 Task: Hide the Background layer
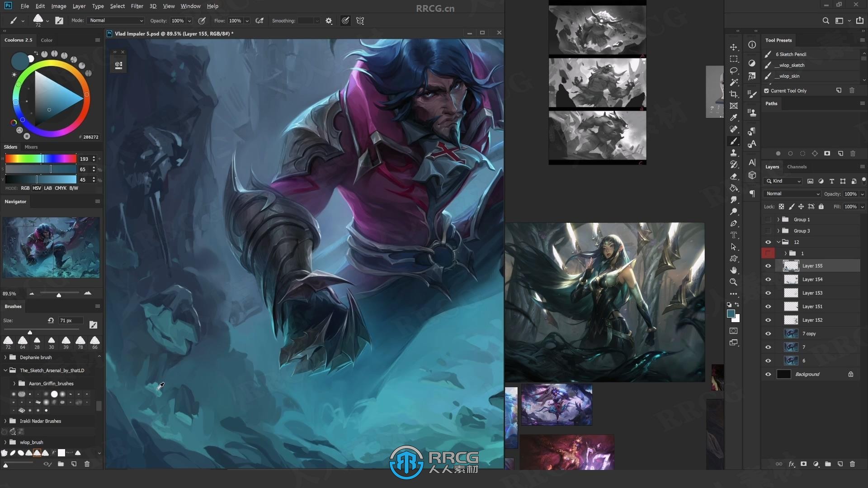tap(768, 375)
